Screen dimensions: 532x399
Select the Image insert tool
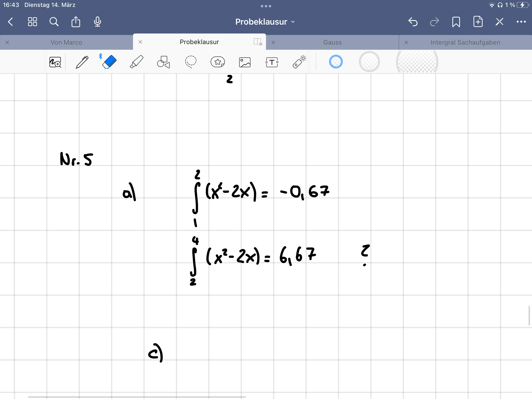[245, 62]
